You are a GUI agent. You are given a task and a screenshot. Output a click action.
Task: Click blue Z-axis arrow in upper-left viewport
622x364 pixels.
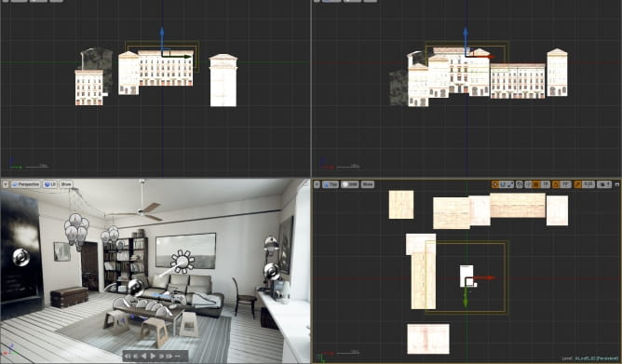point(162,37)
